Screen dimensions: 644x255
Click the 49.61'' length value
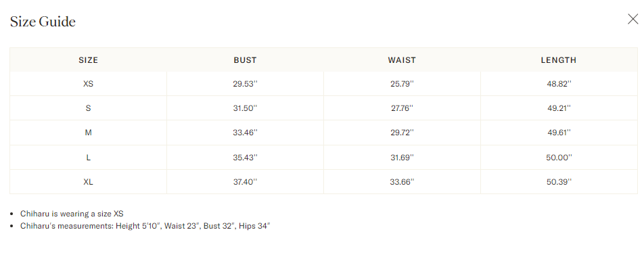click(x=559, y=133)
